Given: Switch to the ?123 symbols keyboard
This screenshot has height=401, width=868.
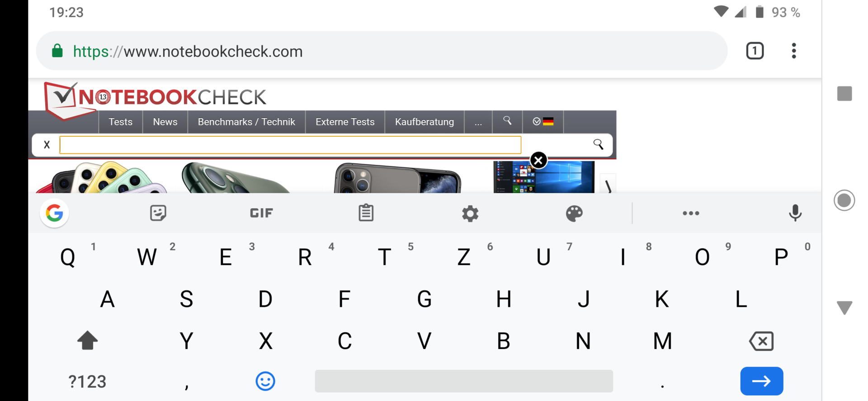Looking at the screenshot, I should tap(87, 382).
